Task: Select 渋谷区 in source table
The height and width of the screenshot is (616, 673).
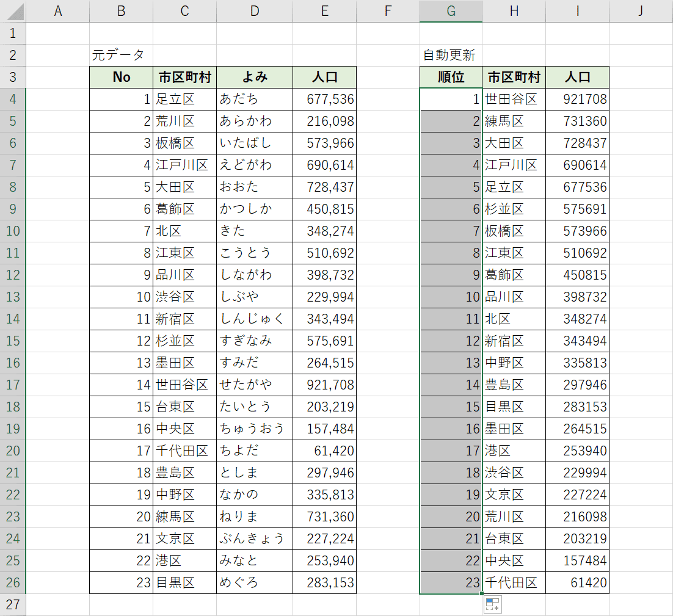Action: (x=184, y=297)
